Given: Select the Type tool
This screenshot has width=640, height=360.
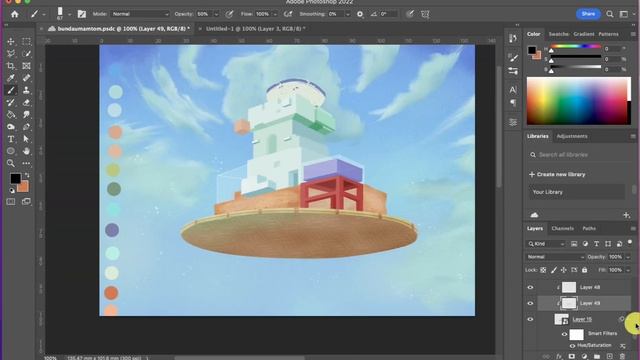Looking at the screenshot, I should 11,139.
